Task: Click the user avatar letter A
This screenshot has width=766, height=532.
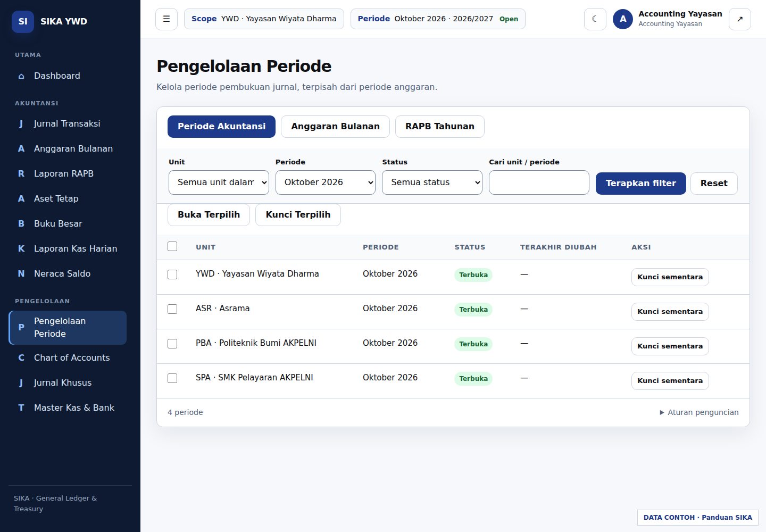Action: [x=623, y=19]
